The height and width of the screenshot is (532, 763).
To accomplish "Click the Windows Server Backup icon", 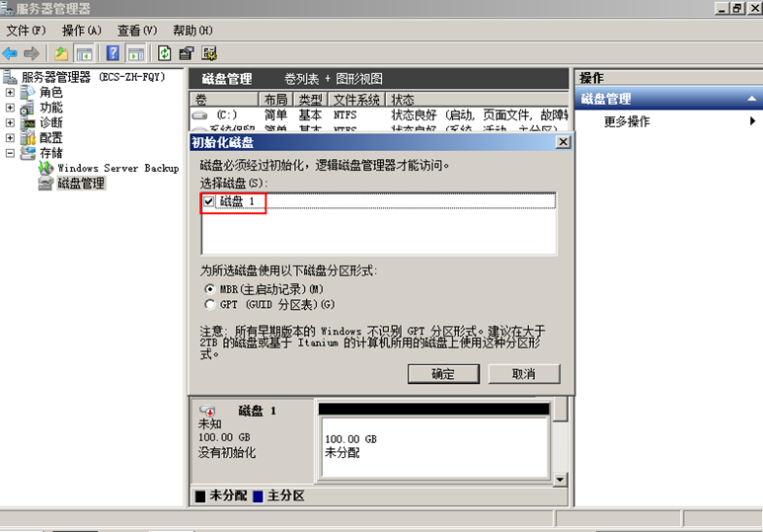I will tap(46, 169).
